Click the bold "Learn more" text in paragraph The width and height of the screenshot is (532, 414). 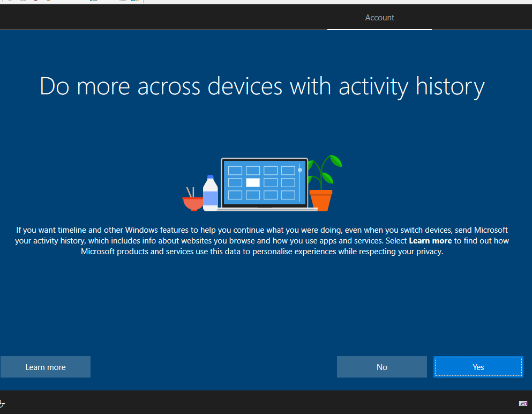click(x=430, y=241)
